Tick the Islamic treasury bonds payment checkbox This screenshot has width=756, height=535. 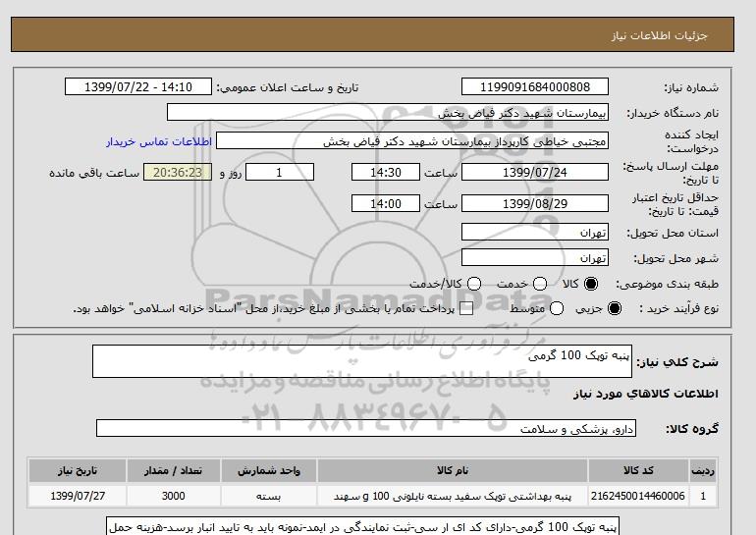click(x=466, y=309)
